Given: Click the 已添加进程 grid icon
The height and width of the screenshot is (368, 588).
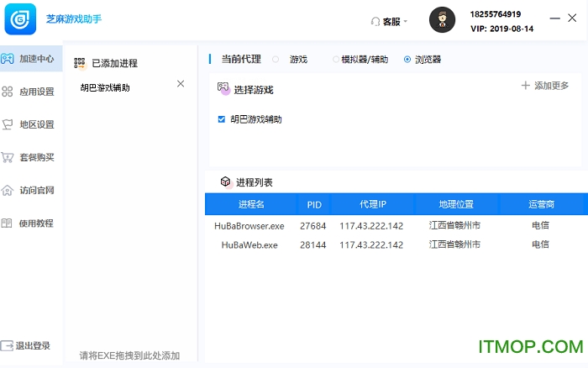Looking at the screenshot, I should pyautogui.click(x=80, y=63).
